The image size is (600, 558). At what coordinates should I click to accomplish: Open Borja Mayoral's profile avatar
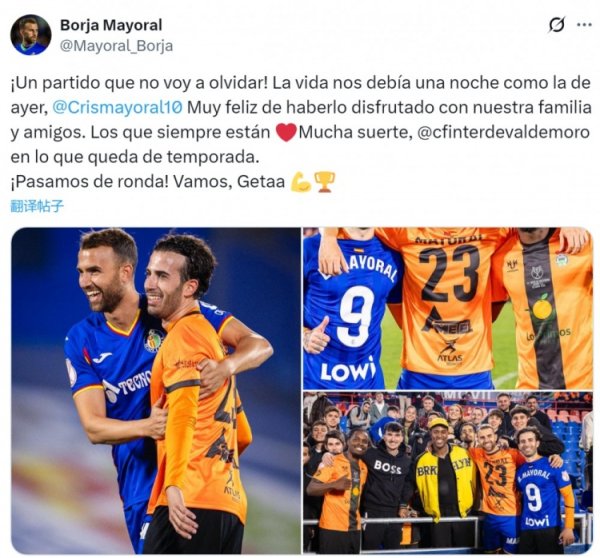click(x=31, y=35)
